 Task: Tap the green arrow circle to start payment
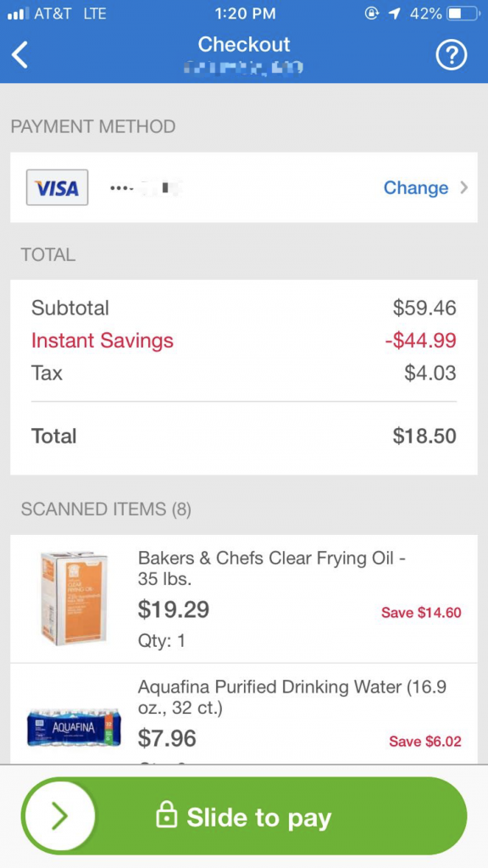click(x=58, y=817)
